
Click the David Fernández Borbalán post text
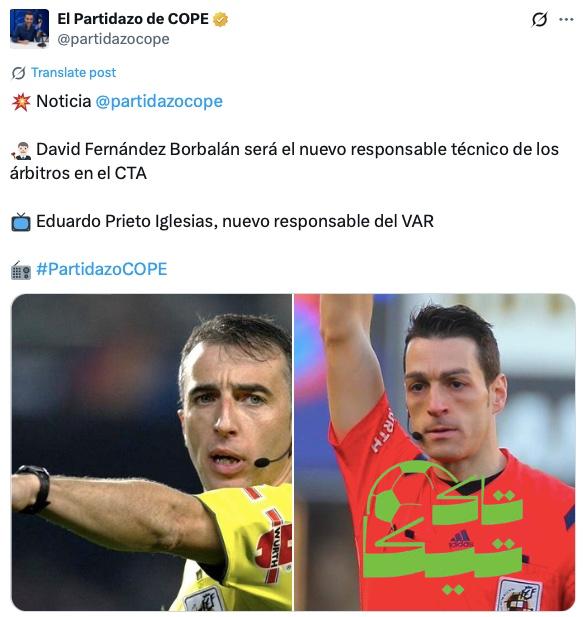(285, 161)
